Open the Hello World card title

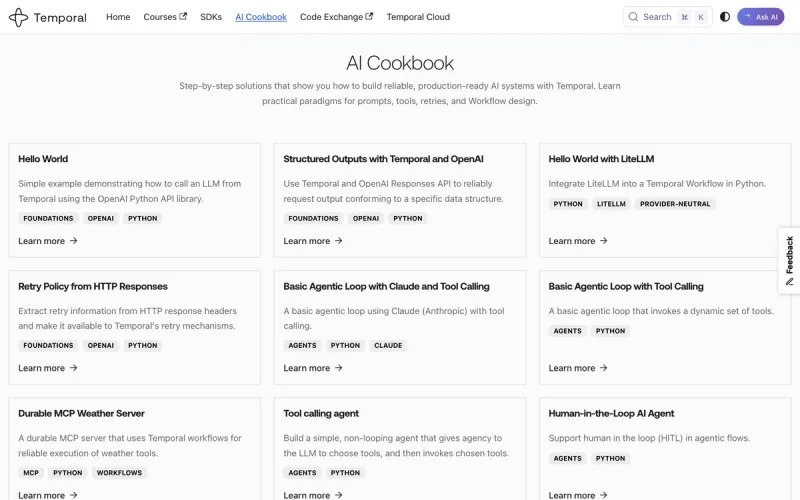[43, 159]
